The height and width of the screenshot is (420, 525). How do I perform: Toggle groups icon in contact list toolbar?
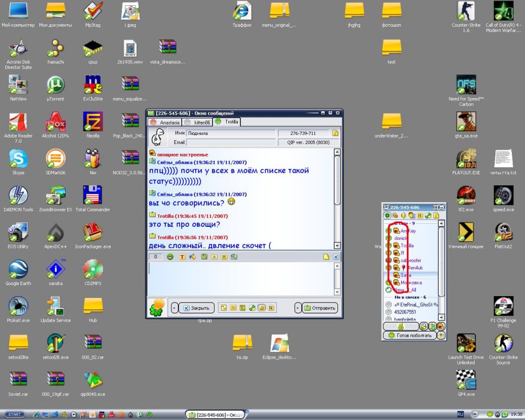click(412, 215)
